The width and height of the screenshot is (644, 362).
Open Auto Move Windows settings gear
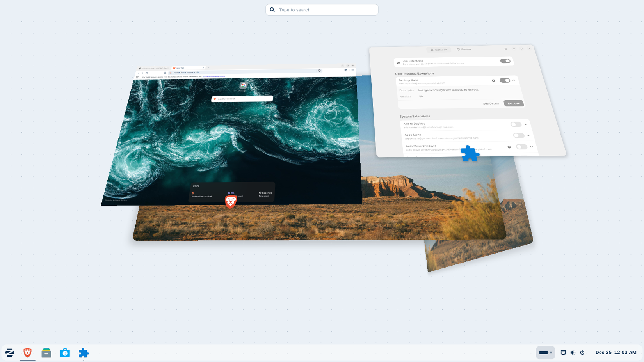click(509, 147)
